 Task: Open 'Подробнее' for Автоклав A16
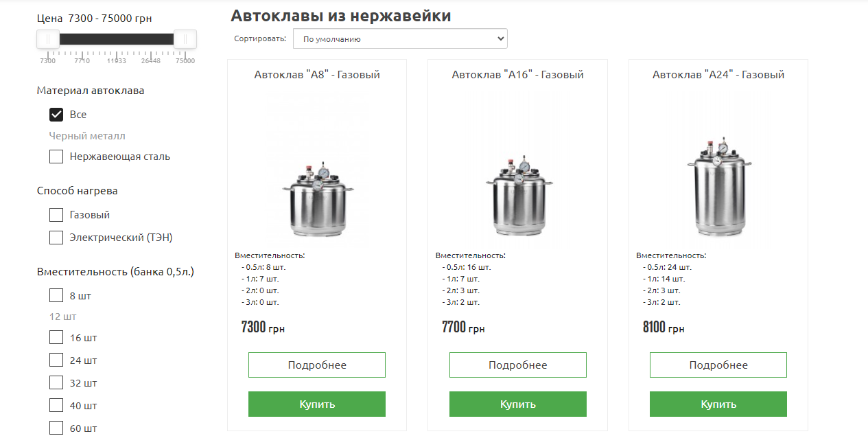pyautogui.click(x=518, y=365)
